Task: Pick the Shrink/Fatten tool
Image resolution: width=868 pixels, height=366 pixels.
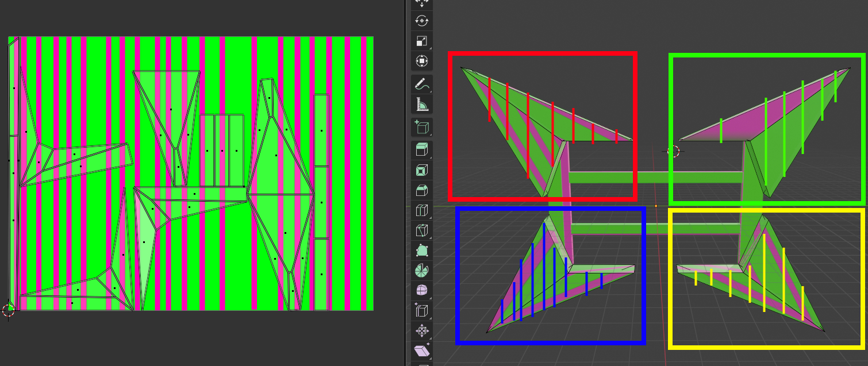Action: 421,332
